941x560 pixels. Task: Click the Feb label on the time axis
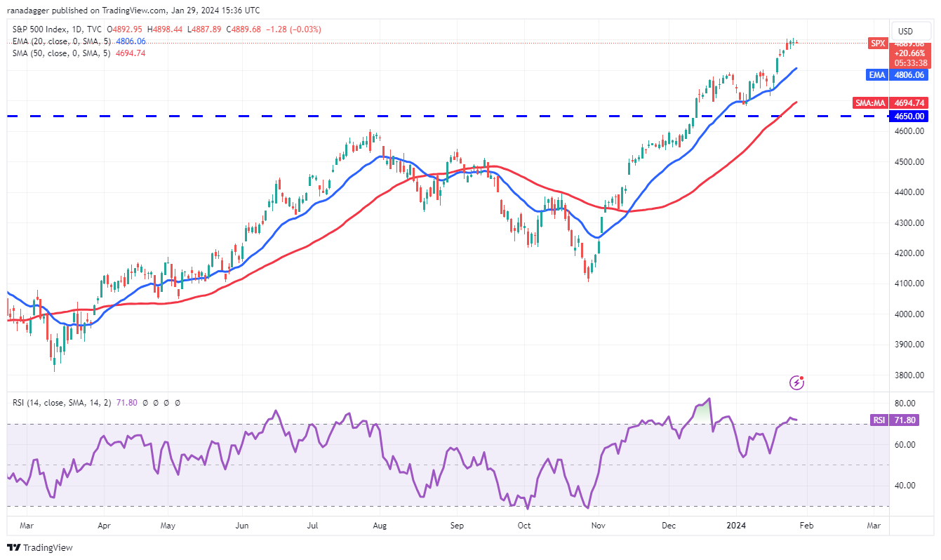point(806,525)
